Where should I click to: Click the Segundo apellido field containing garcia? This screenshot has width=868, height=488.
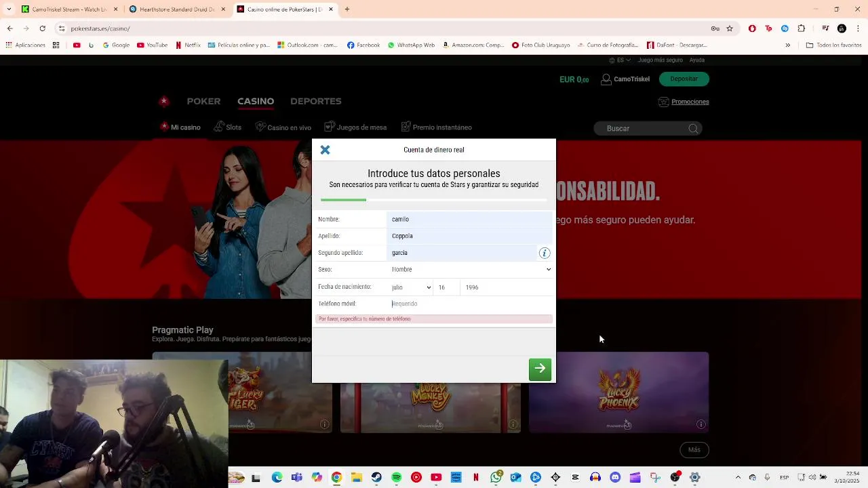[x=462, y=253]
